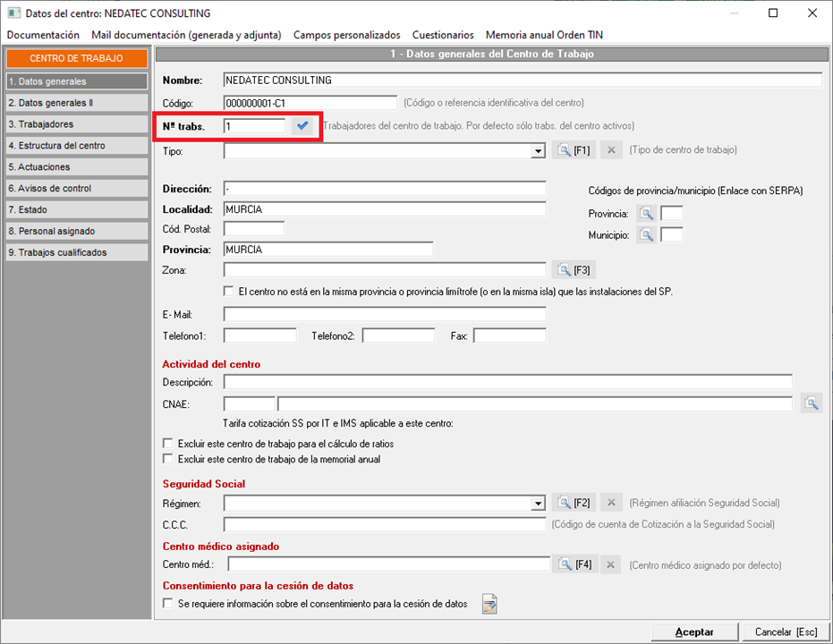The width and height of the screenshot is (833, 644).
Task: Open Municipio code search magnifier
Action: pos(646,235)
